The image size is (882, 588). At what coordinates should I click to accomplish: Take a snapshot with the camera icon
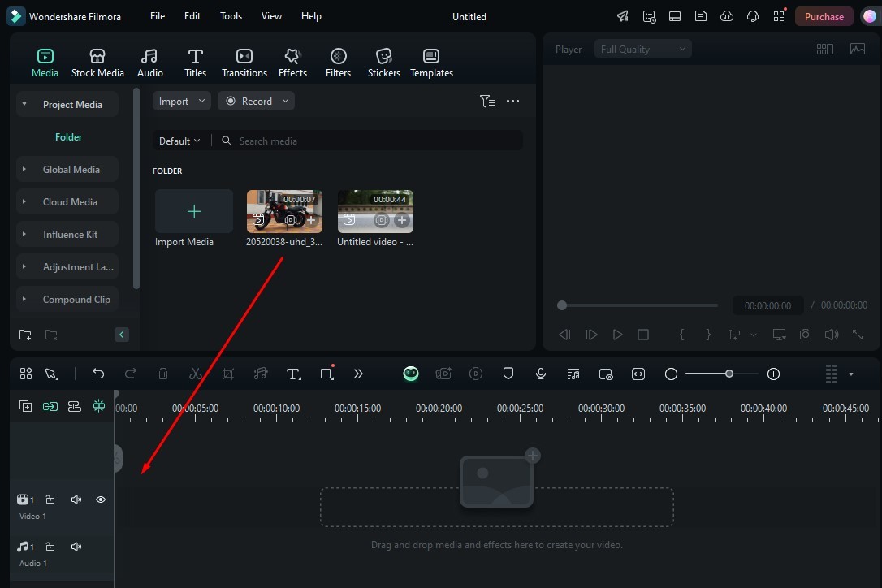tap(805, 335)
